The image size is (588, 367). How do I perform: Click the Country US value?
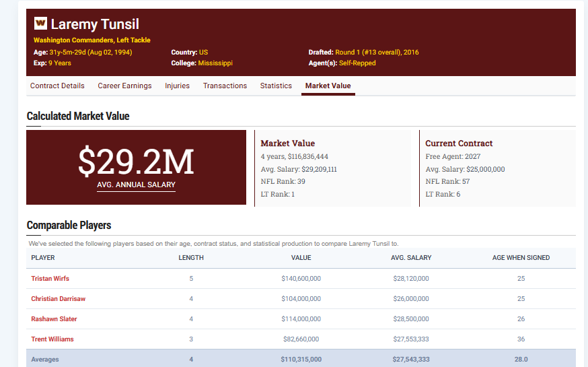point(203,52)
